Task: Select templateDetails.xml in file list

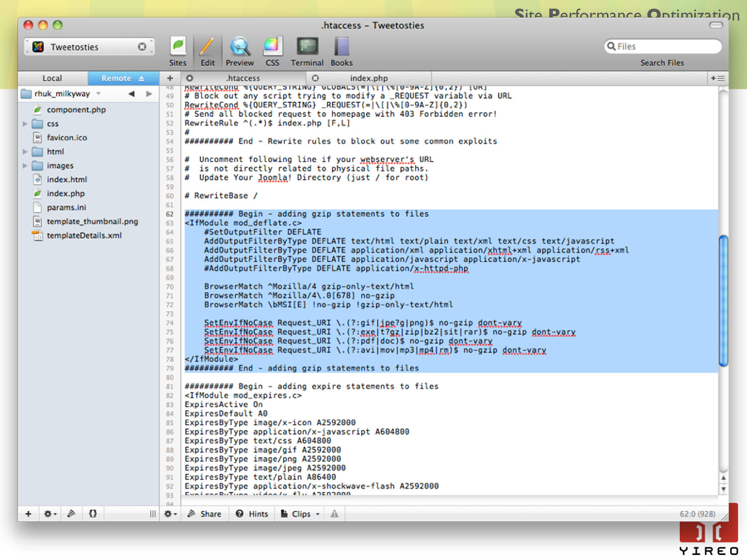Action: (84, 236)
